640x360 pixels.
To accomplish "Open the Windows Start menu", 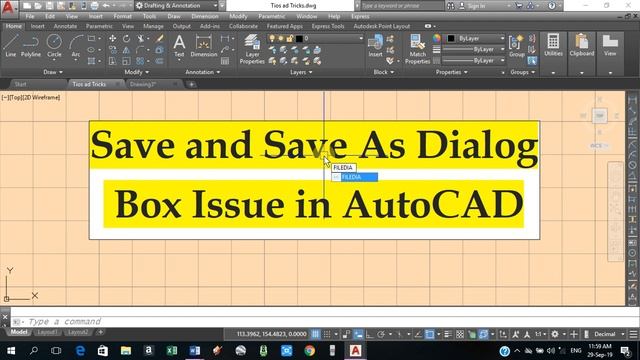I will point(11,351).
